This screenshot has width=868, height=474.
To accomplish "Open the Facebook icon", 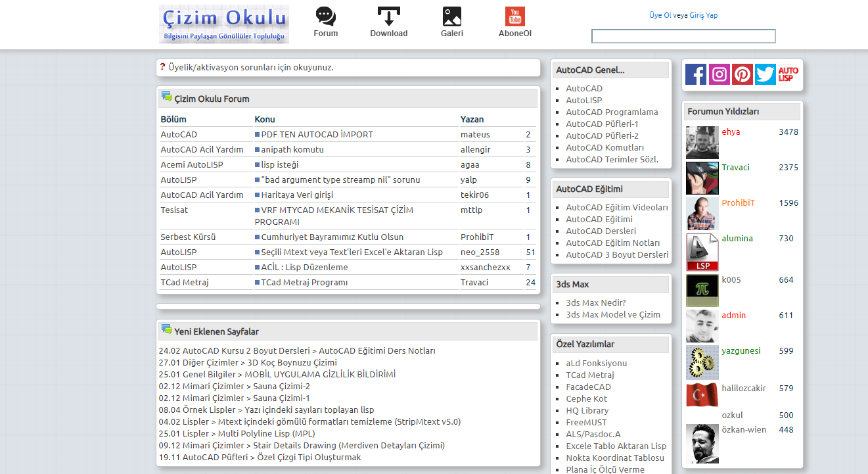I will click(x=695, y=74).
